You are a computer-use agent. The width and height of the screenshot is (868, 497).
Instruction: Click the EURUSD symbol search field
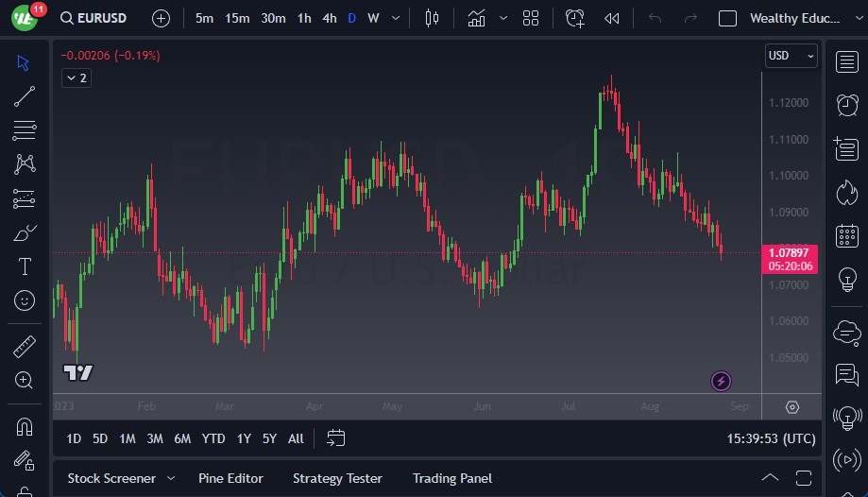pyautogui.click(x=100, y=18)
